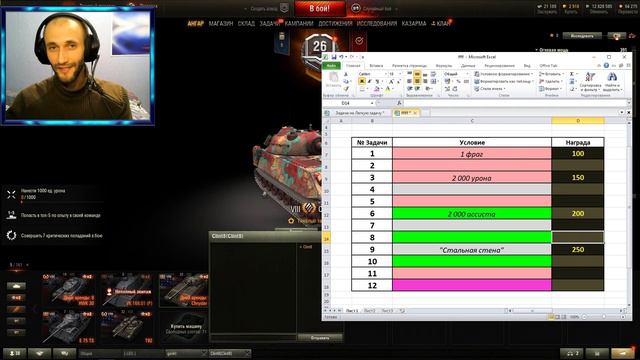Open the create platoon dropdown

[267, 8]
